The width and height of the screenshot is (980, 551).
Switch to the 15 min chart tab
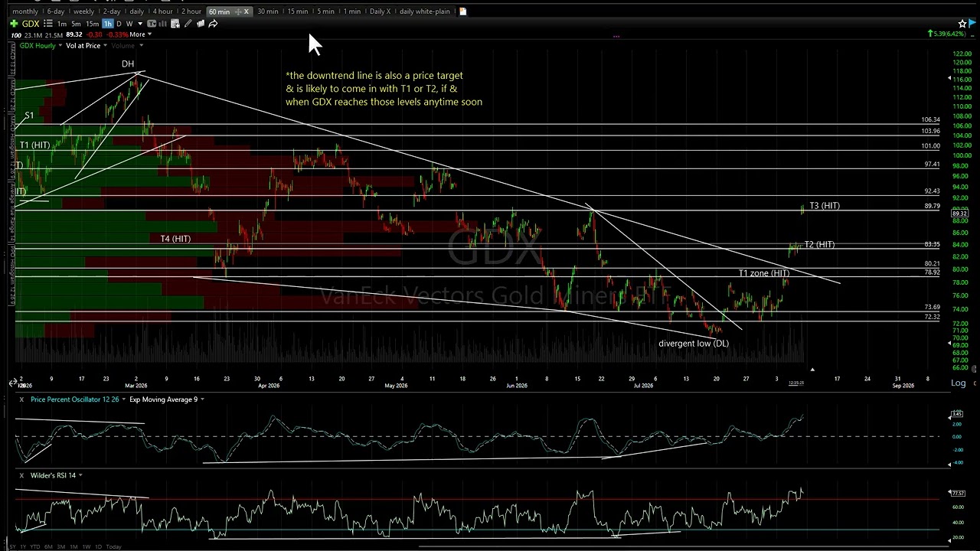point(297,11)
